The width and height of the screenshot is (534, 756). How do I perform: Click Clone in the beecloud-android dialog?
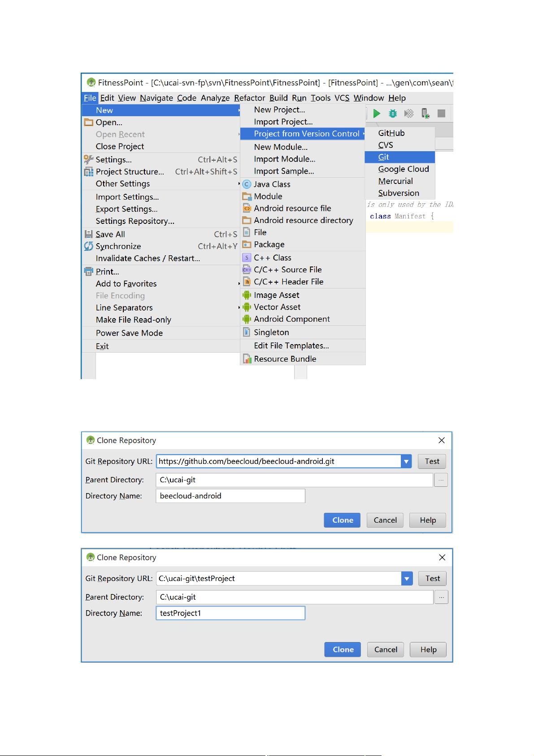click(x=343, y=520)
